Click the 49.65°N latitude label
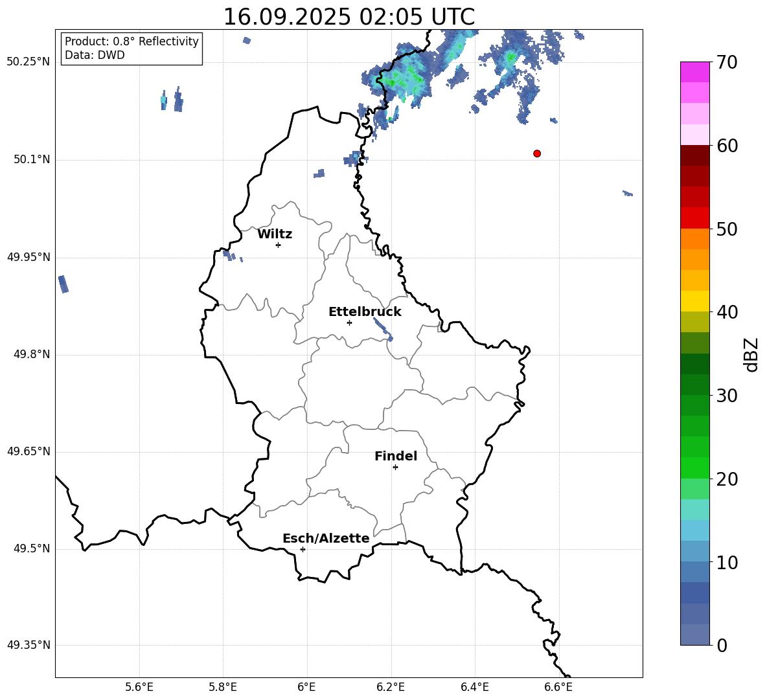This screenshot has height=700, width=767. (29, 451)
